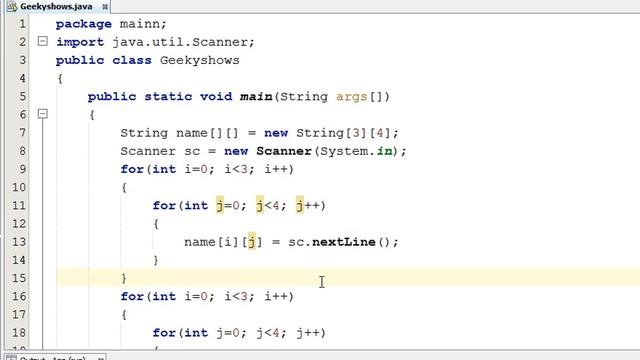Click the opening brace on line 4

[60, 78]
